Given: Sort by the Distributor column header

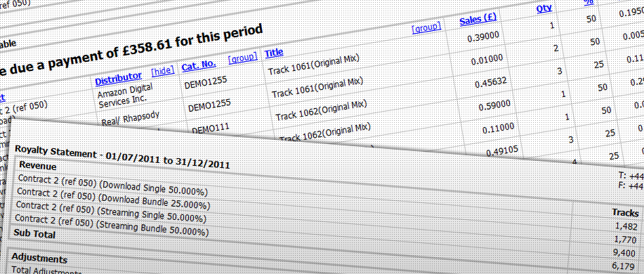Looking at the screenshot, I should (118, 77).
